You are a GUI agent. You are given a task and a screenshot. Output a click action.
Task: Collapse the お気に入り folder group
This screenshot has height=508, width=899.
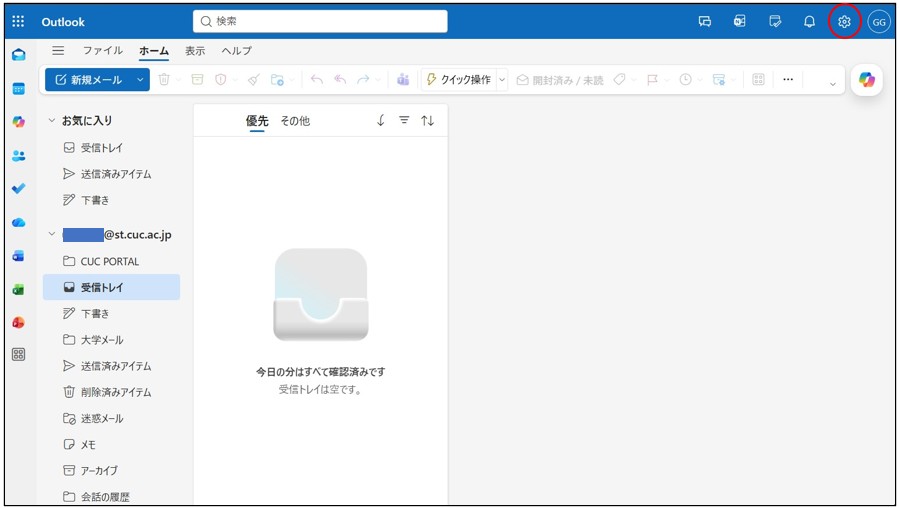click(x=52, y=121)
